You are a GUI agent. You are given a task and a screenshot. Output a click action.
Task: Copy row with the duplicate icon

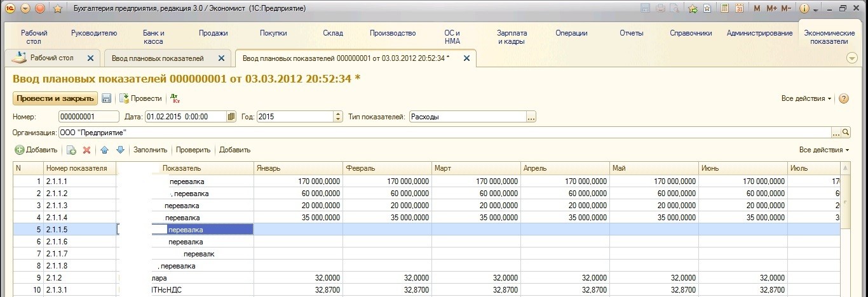[71, 150]
